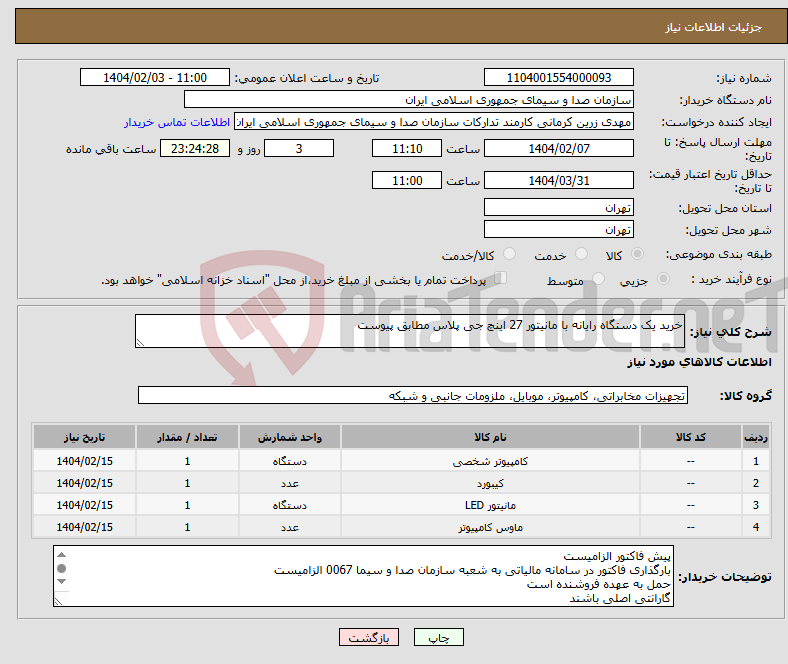Click the date 1404/02/15 in ماوس کامپیوتر row
Image resolution: width=788 pixels, height=664 pixels.
click(84, 527)
